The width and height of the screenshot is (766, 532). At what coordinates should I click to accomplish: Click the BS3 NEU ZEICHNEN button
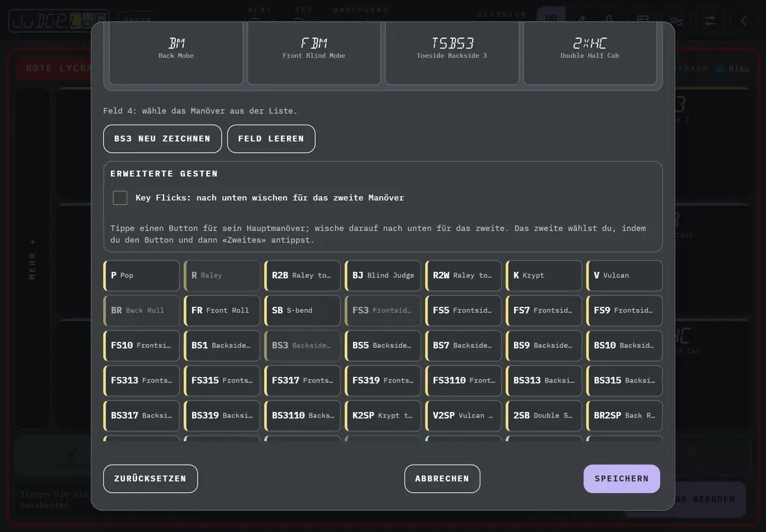point(162,139)
